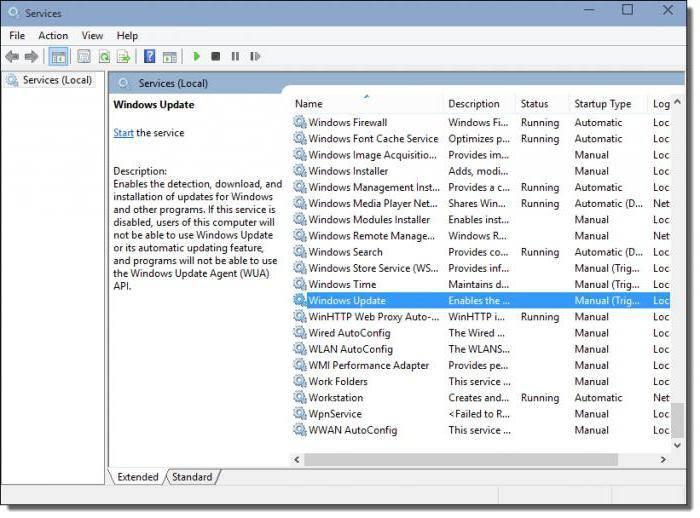This screenshot has height=518, width=700.
Task: Click horizontal scrollbar right arrow
Action: point(663,460)
